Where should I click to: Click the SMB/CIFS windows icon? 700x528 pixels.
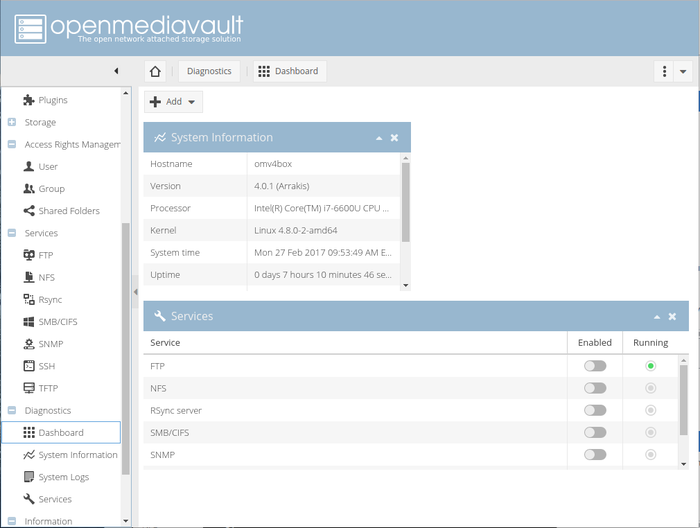coord(29,322)
